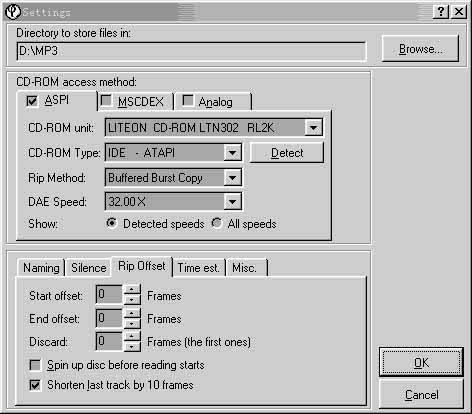Click the Browse... button
The height and width of the screenshot is (414, 472).
[420, 49]
